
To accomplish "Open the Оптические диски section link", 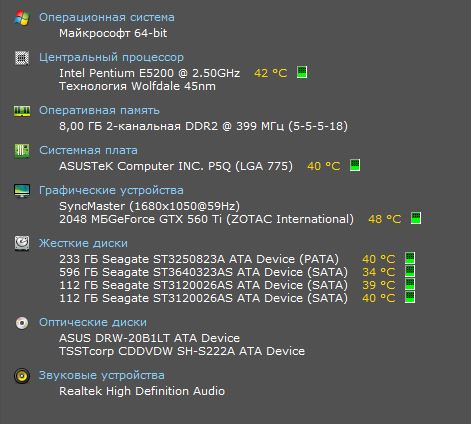I will (93, 322).
